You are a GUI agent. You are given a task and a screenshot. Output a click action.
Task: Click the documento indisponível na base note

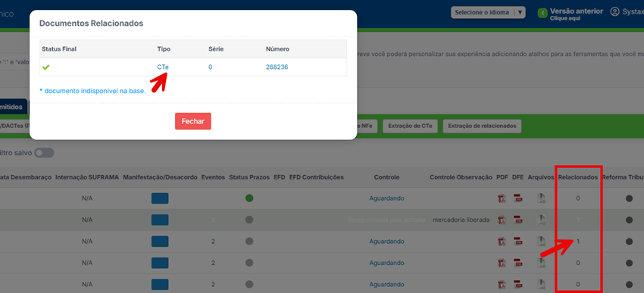tap(92, 91)
